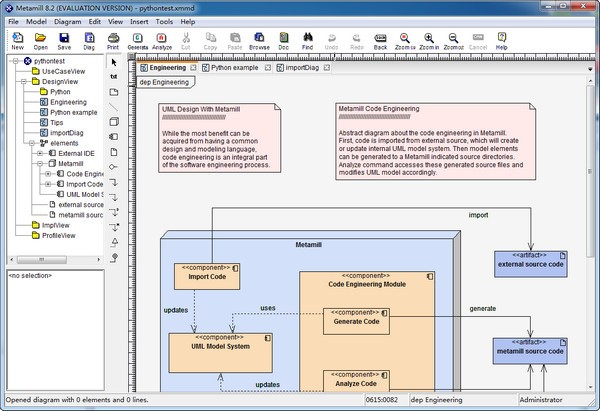Select the note shape tool in palette
The width and height of the screenshot is (600, 411).
114,92
